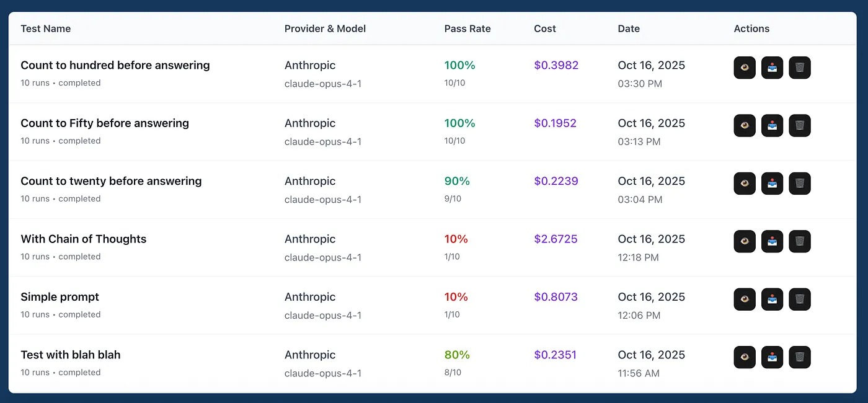View the Count to Fifty test
This screenshot has height=403, width=868.
coord(745,126)
